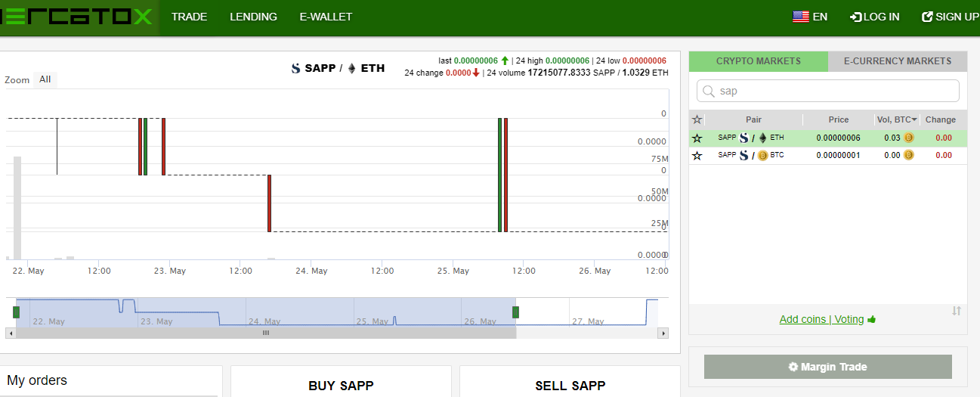The width and height of the screenshot is (980, 397).
Task: Click chart navigator scrollbar thumb
Action: tap(265, 333)
